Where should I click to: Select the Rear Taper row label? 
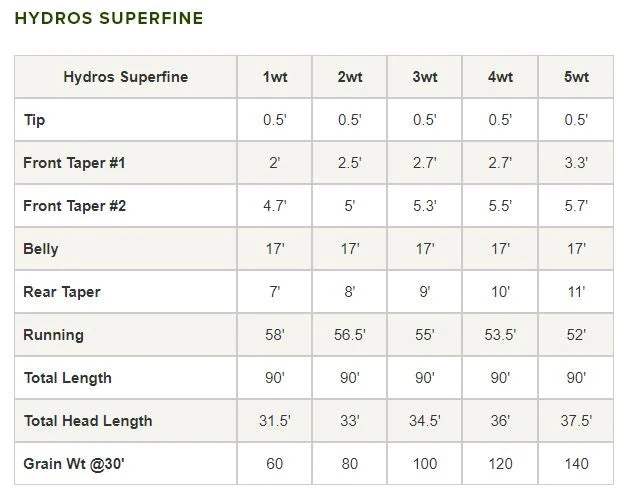click(x=62, y=292)
